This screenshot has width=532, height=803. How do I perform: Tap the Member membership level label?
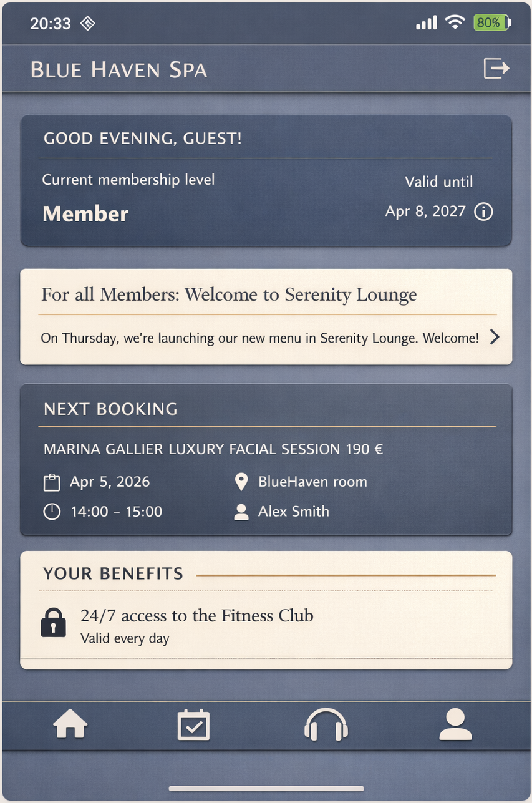(x=85, y=214)
